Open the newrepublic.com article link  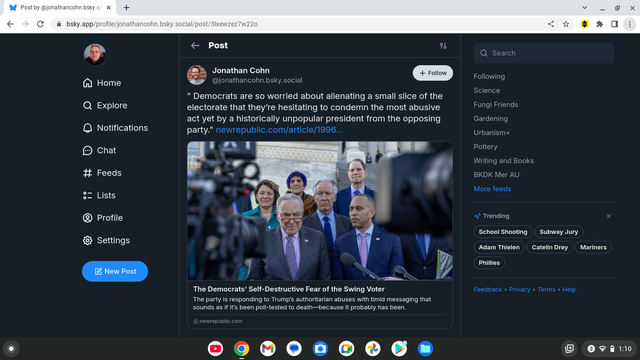pos(279,130)
